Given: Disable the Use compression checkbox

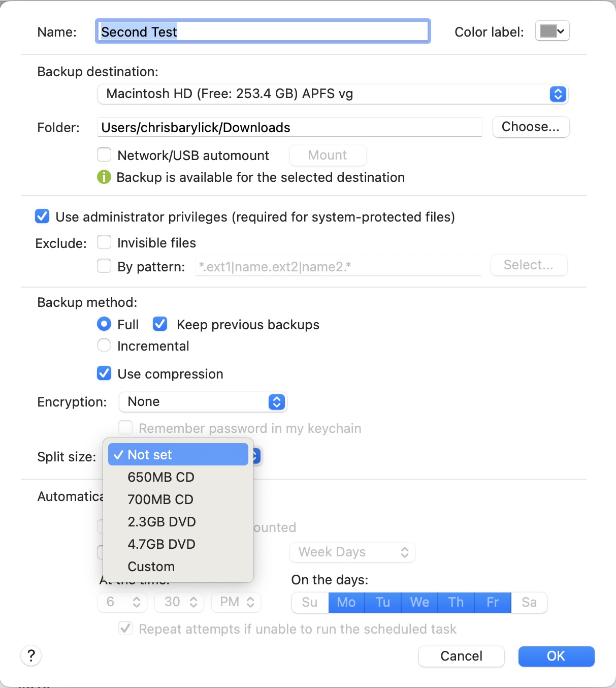Looking at the screenshot, I should (104, 373).
